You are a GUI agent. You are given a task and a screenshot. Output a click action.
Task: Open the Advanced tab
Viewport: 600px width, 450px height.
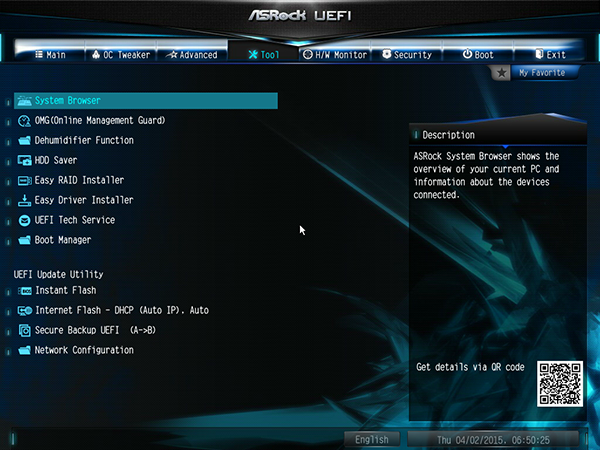(192, 55)
